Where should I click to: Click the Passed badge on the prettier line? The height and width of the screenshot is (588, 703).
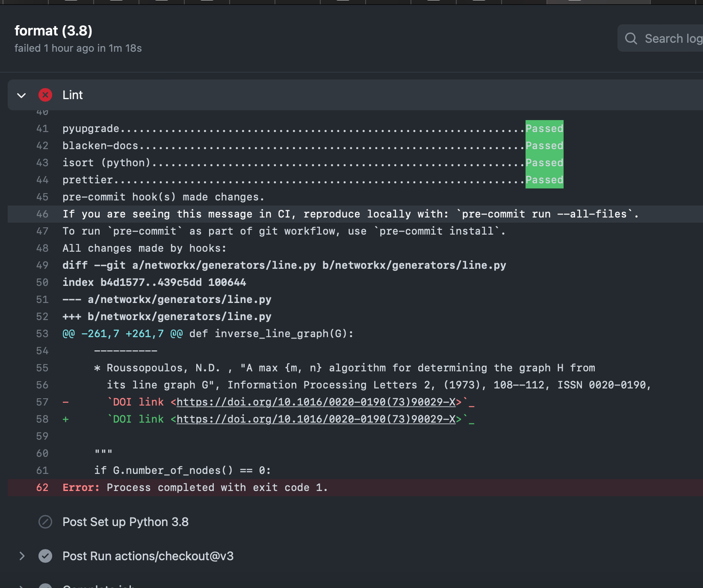pos(544,180)
